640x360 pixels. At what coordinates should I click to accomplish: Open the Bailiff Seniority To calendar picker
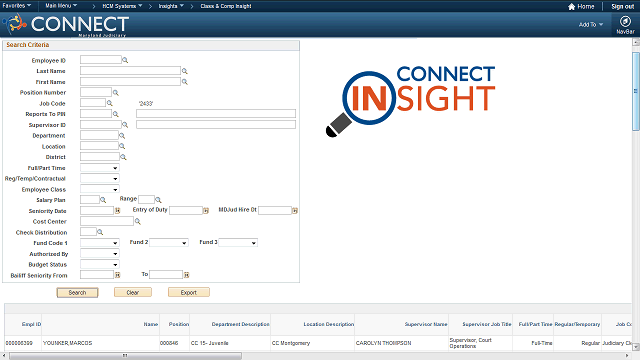[x=187, y=275]
